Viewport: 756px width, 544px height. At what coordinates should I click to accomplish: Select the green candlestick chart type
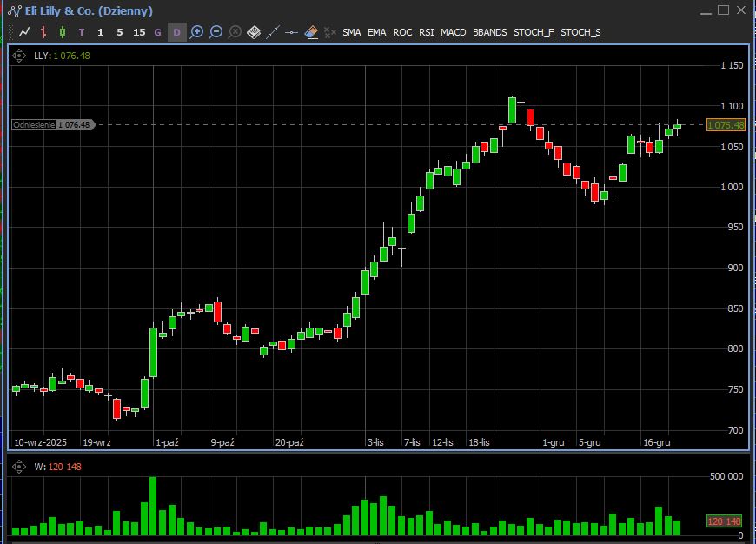pos(63,32)
